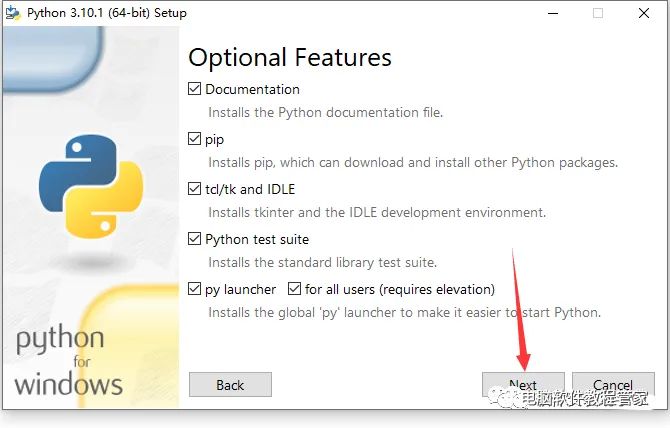Close the Python Setup window
The height and width of the screenshot is (428, 670).
click(x=643, y=13)
